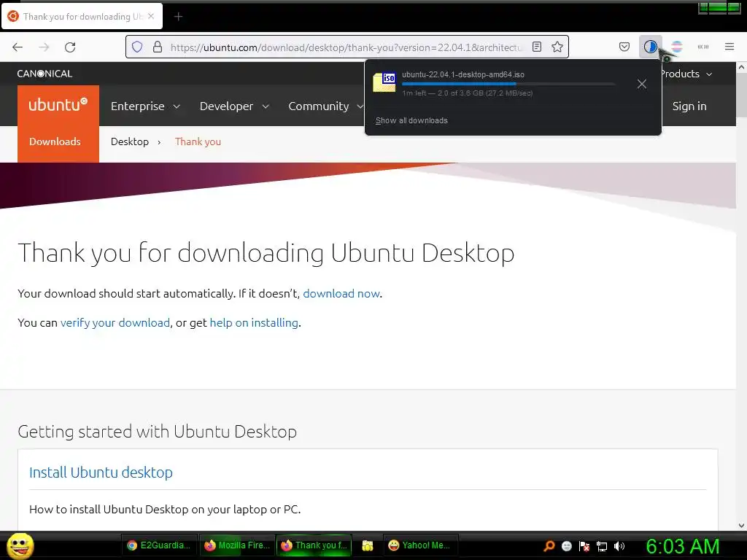Expand the Community menu
Viewport: 747px width, 560px height.
(x=326, y=106)
